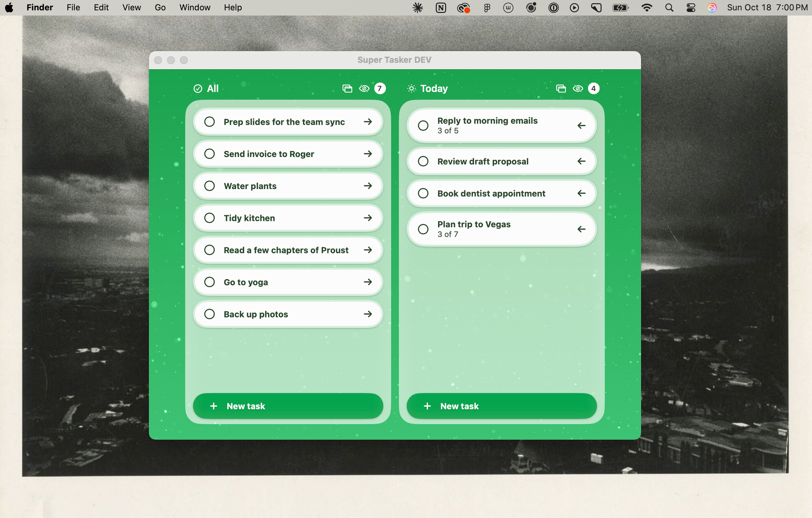Toggle hidden-eye icon in All list header
This screenshot has width=812, height=518.
coord(364,89)
